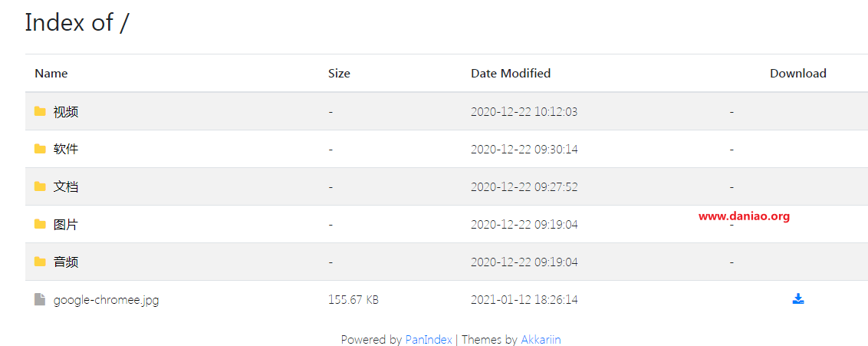
Task: Visit the PanIndex link in footer
Action: [429, 339]
